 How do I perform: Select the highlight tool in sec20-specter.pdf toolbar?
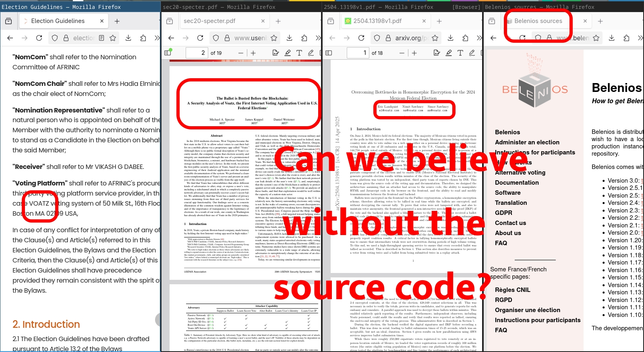[288, 53]
